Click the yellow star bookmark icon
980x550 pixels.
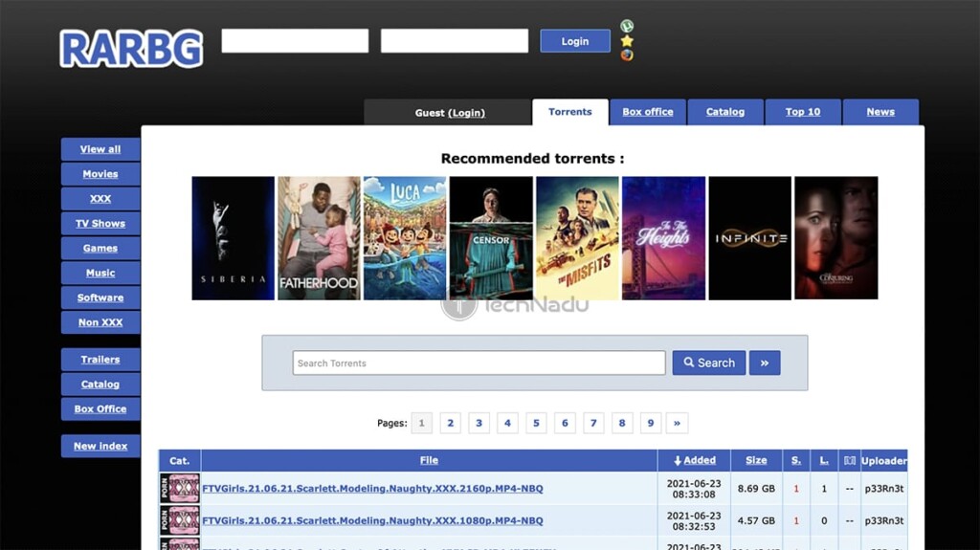627,40
